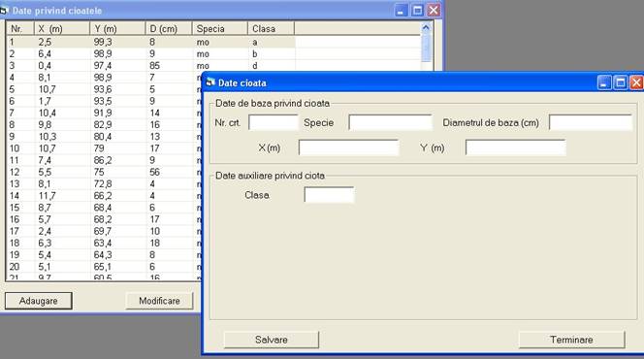Close the Date privind cioatele window
Screen dimensions: 644x359
point(434,11)
